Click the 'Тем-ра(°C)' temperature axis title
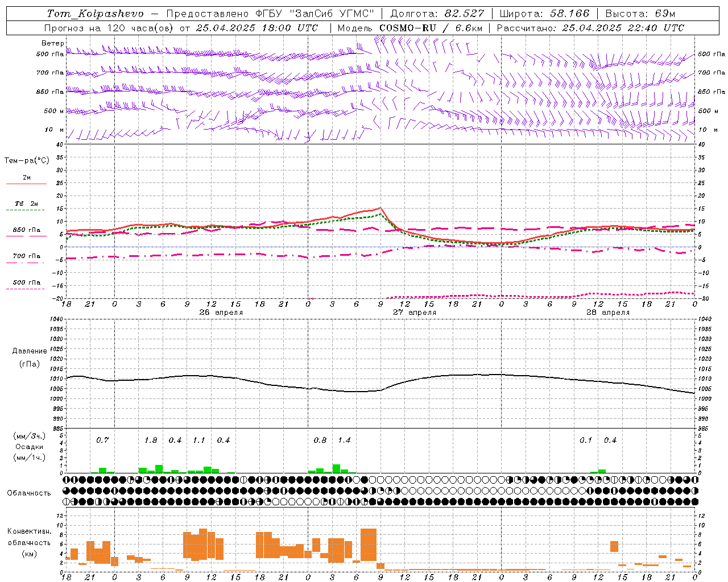The width and height of the screenshot is (728, 582). (x=27, y=161)
